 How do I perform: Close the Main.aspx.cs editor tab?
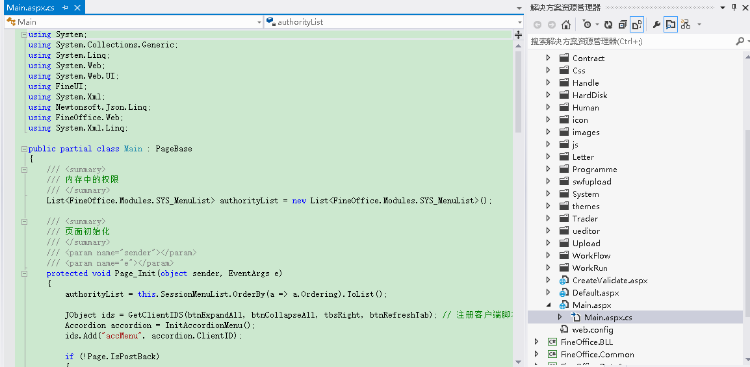click(x=77, y=8)
